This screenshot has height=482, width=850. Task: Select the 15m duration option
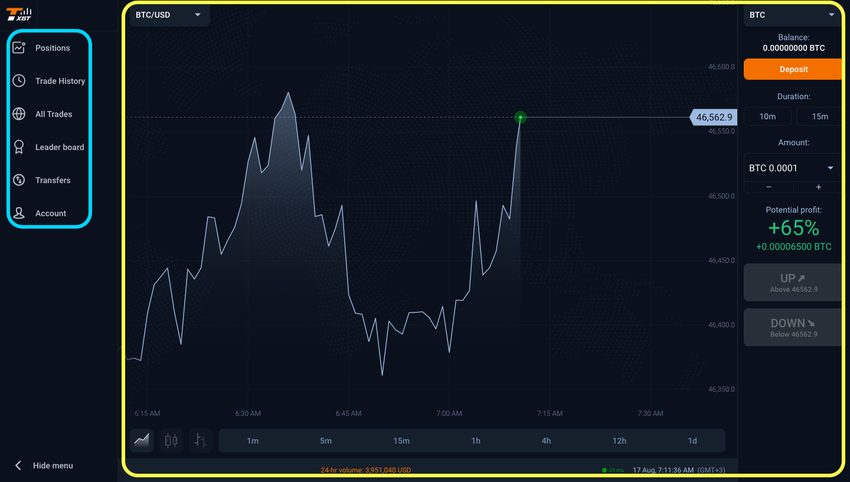820,117
